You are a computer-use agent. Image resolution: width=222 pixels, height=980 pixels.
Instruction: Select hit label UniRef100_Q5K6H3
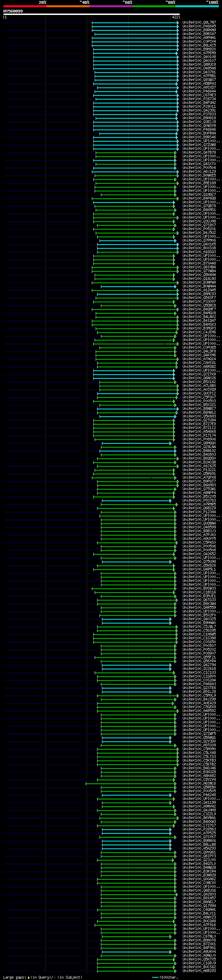point(199,416)
